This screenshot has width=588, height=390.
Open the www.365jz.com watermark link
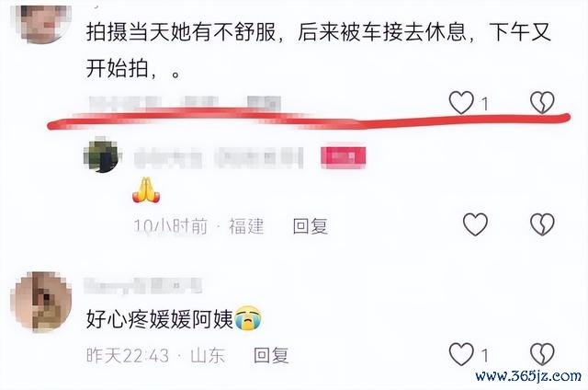[x=528, y=375]
